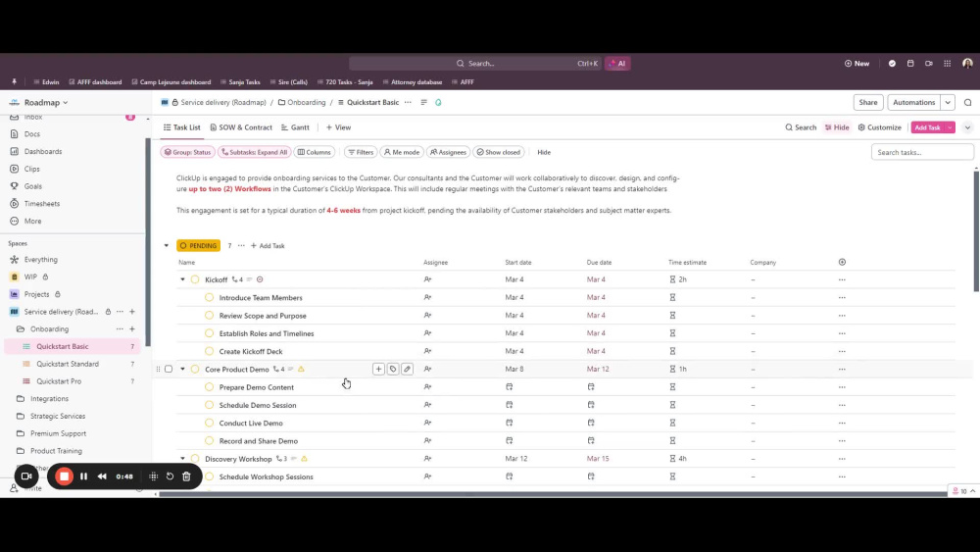This screenshot has height=552, width=980.
Task: Open the Customize panel
Action: pos(879,127)
